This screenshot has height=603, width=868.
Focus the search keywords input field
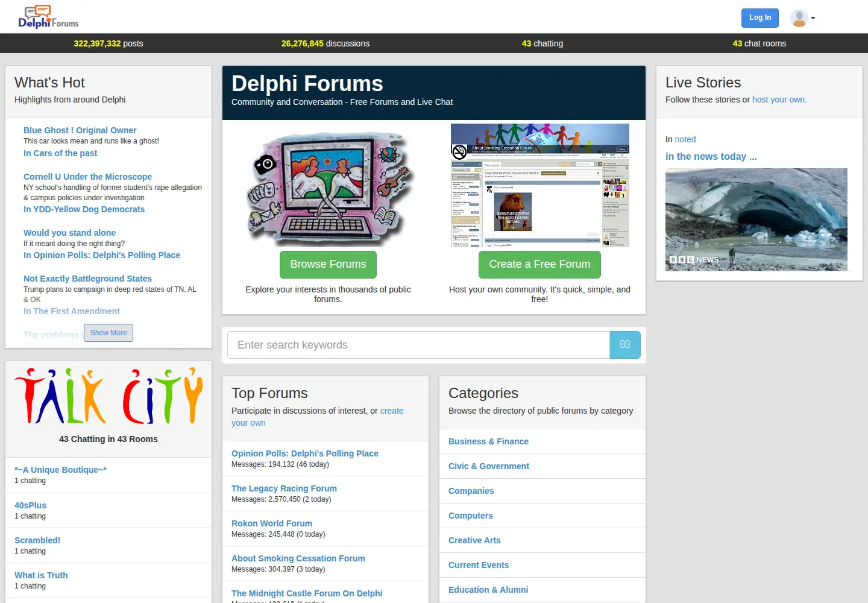pos(418,345)
